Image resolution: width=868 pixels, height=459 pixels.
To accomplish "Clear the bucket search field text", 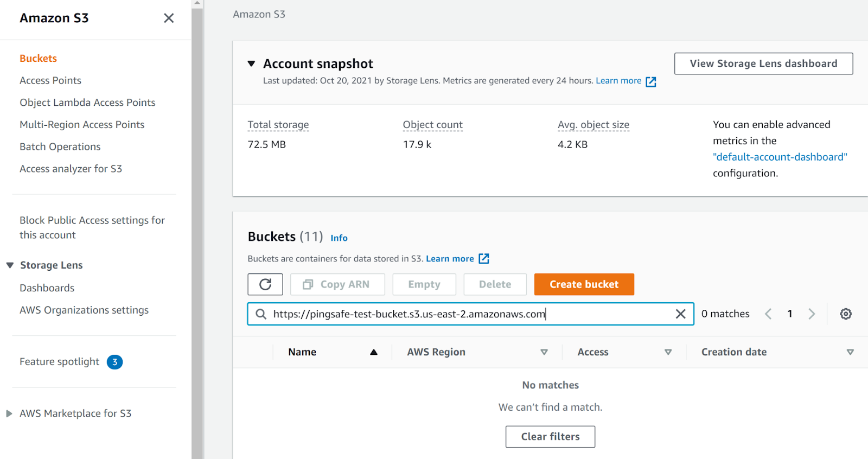I will (680, 314).
